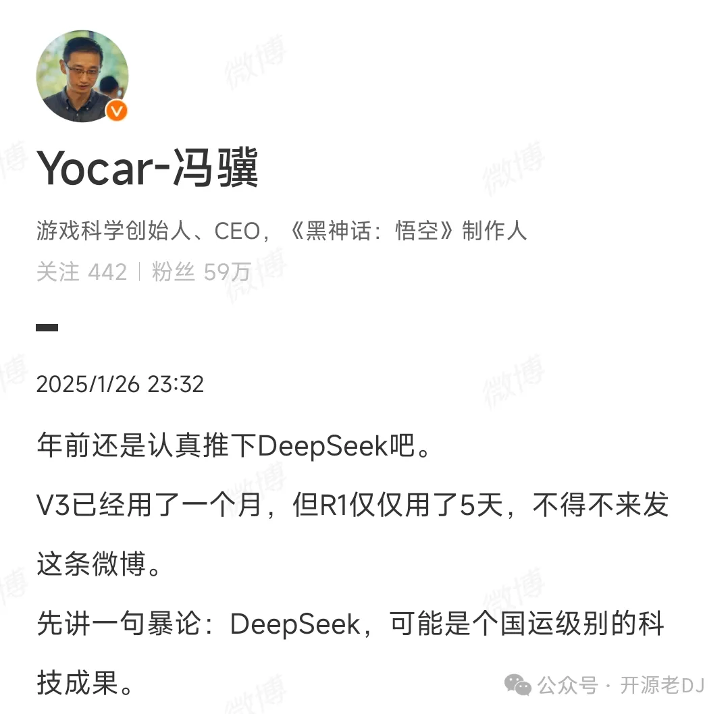This screenshot has width=728, height=714.
Task: Tap the final text 技成果。
Action: pyautogui.click(x=85, y=682)
